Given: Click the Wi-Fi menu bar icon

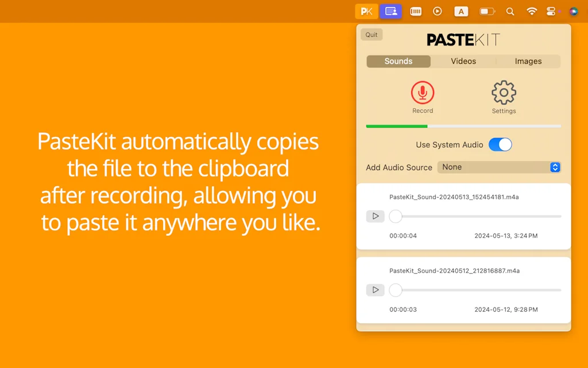Looking at the screenshot, I should click(531, 11).
